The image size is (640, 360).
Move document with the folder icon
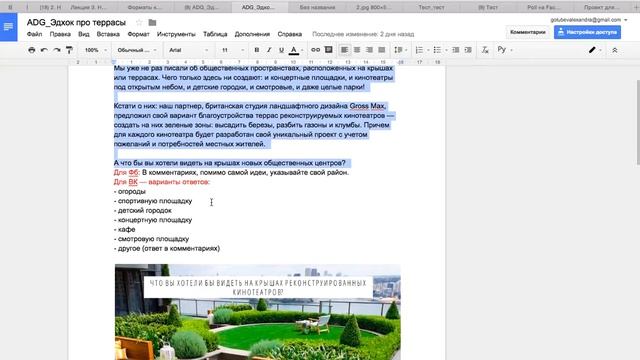click(152, 22)
